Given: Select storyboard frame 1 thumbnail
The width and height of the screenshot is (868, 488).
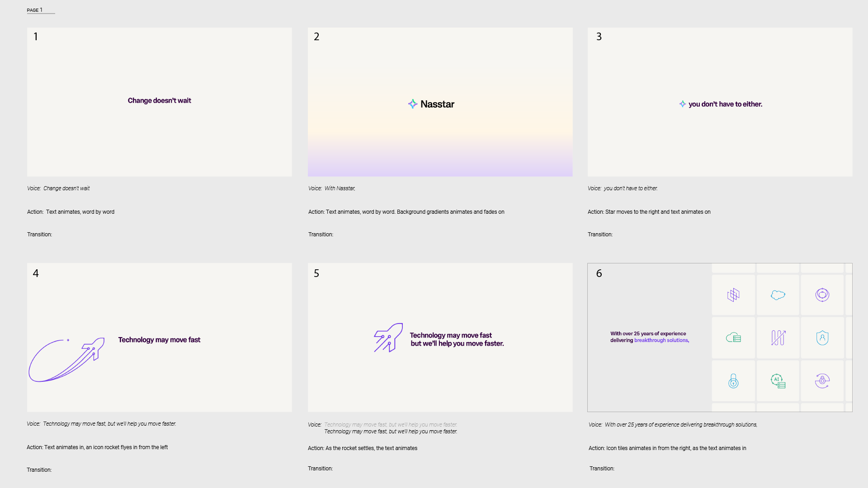Looking at the screenshot, I should pyautogui.click(x=160, y=102).
